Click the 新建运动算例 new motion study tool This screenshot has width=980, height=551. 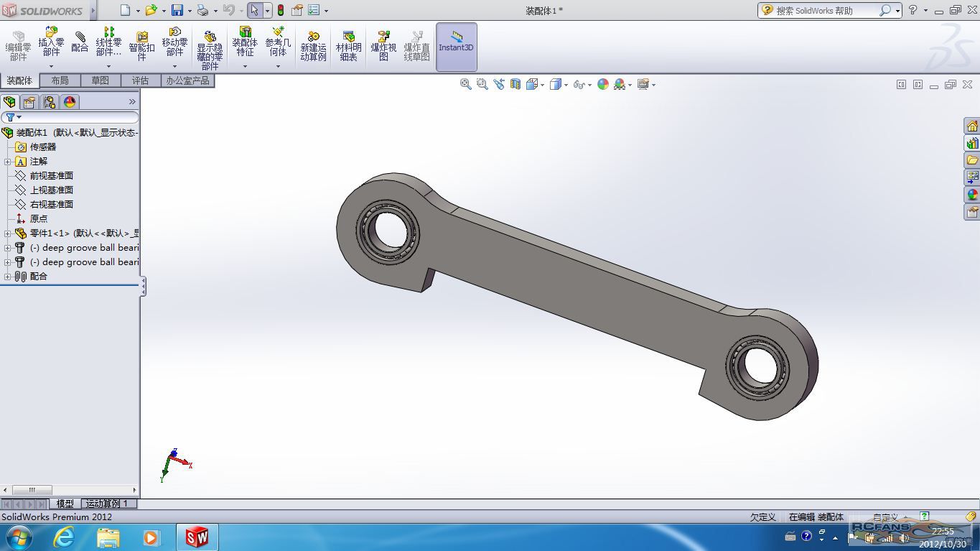[313, 47]
